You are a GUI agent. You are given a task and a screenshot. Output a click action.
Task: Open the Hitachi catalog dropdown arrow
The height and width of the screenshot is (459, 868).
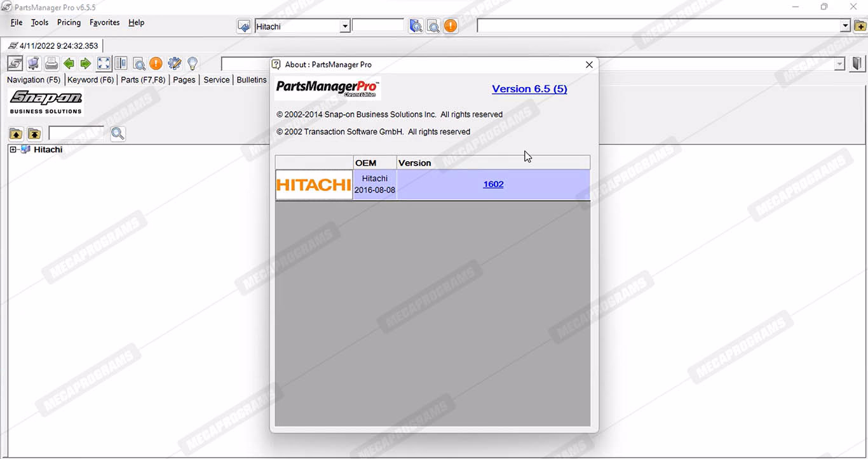pos(345,27)
